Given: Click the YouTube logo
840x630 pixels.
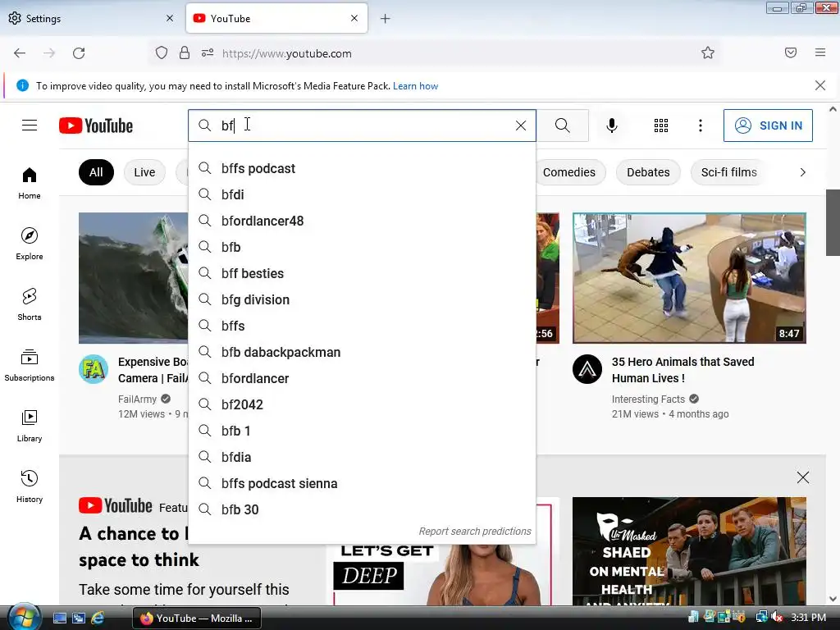Looking at the screenshot, I should pyautogui.click(x=96, y=126).
